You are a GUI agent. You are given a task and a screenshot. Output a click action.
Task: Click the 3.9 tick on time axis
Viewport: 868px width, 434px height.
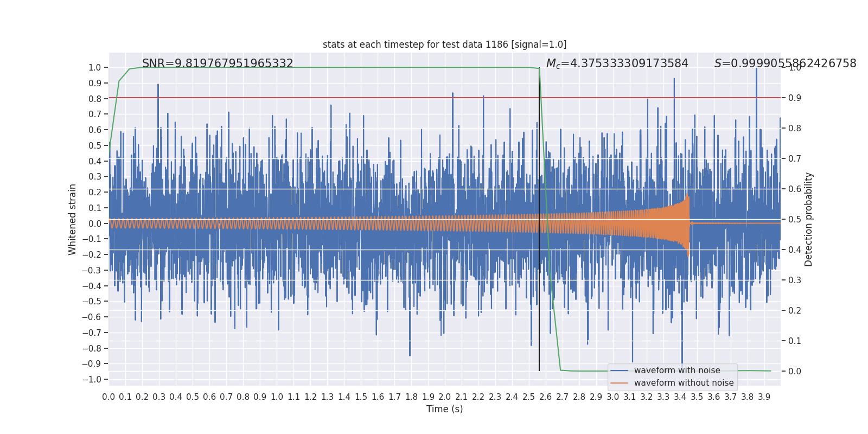[764, 397]
